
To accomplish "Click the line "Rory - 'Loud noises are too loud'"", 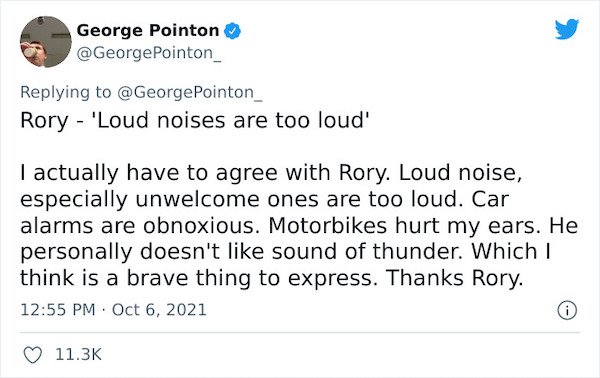I will pos(195,121).
